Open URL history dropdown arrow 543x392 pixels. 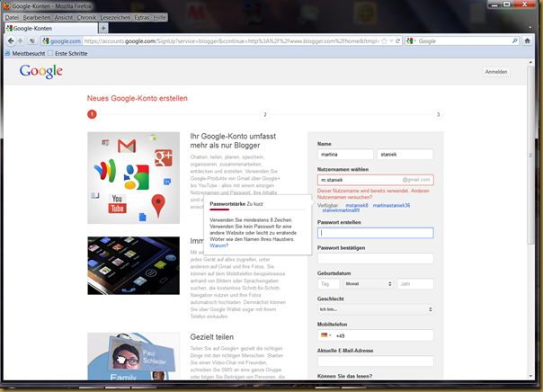[x=391, y=40]
